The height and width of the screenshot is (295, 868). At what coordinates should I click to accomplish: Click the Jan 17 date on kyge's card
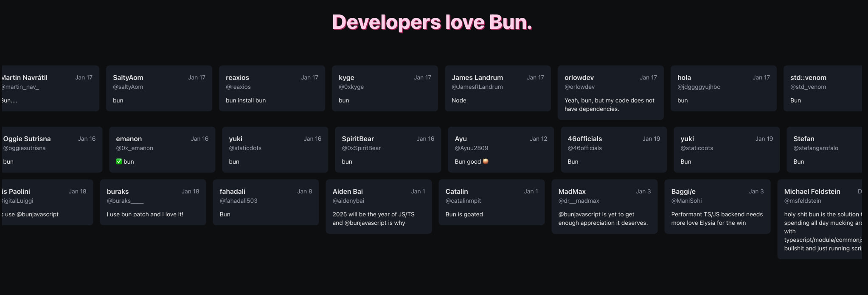click(422, 77)
